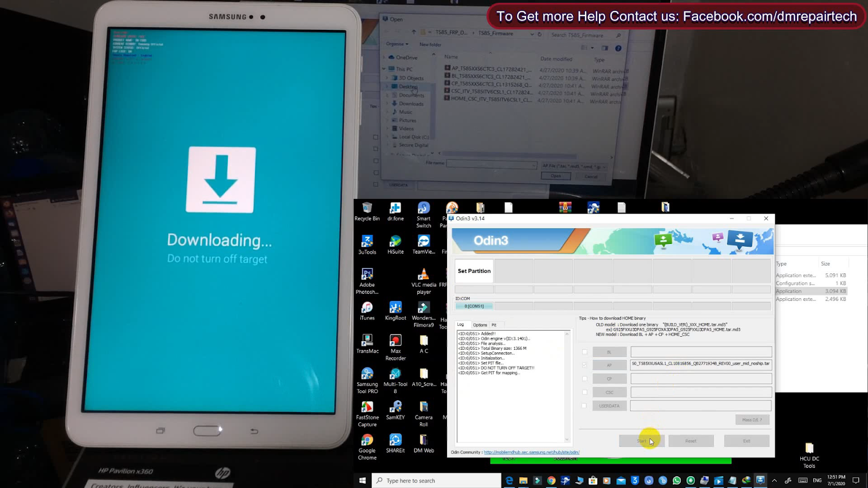Select Local Disk (C:) in the navigation tree
The width and height of the screenshot is (868, 488).
pyautogui.click(x=411, y=137)
